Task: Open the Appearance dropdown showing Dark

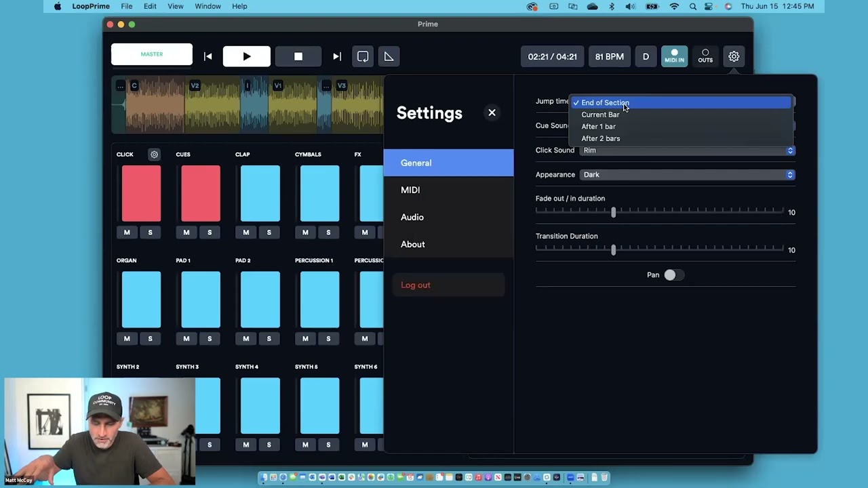Action: [x=687, y=175]
